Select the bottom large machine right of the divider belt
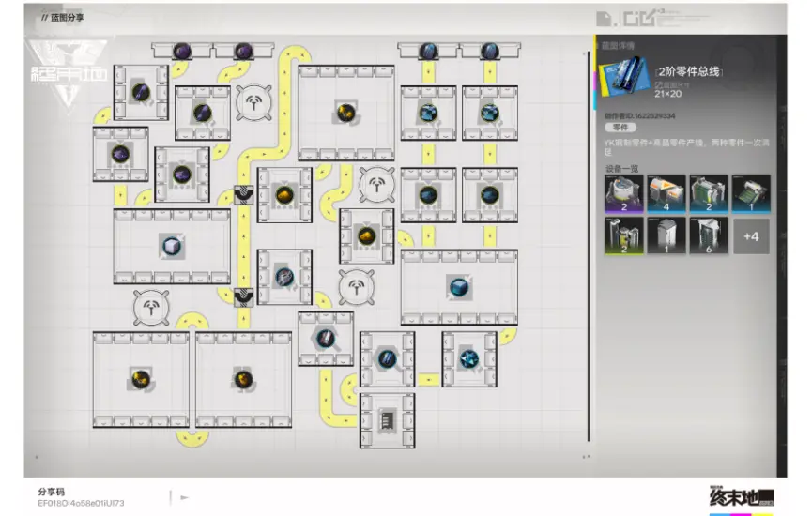812x516 pixels. point(243,380)
